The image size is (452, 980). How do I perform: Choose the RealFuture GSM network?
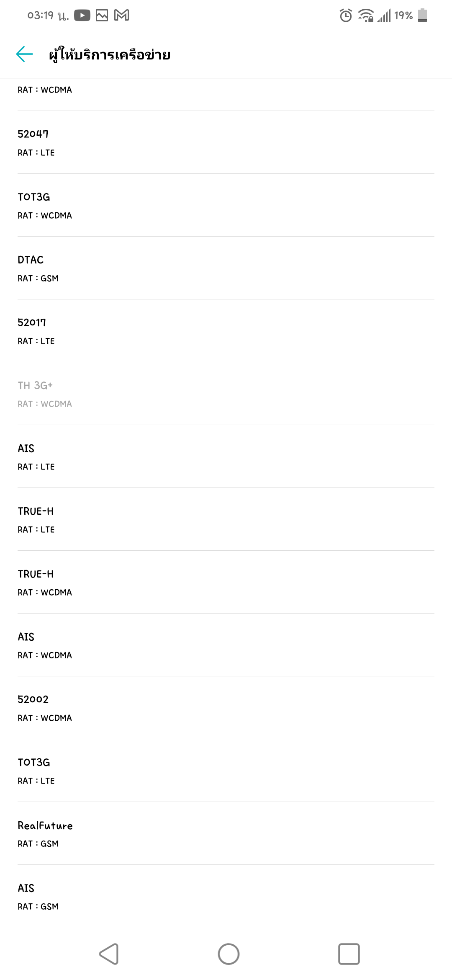click(x=226, y=833)
